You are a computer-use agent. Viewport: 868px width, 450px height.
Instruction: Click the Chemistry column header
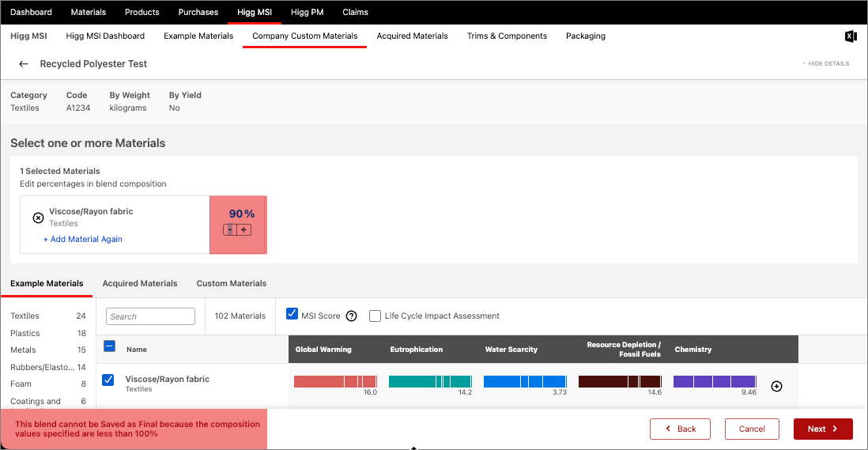(x=693, y=350)
